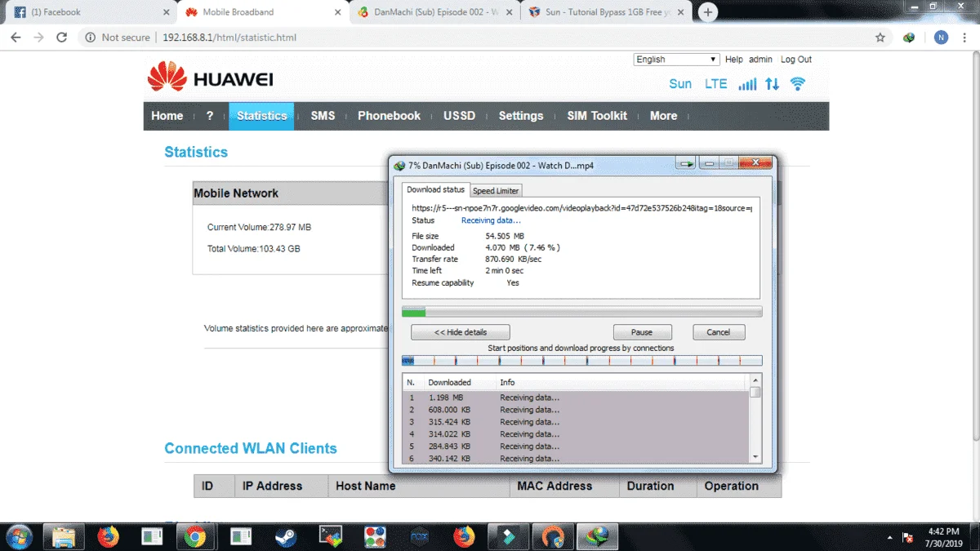Open Internet Download Manager taskbar icon
This screenshot has width=980, height=551.
pyautogui.click(x=597, y=536)
